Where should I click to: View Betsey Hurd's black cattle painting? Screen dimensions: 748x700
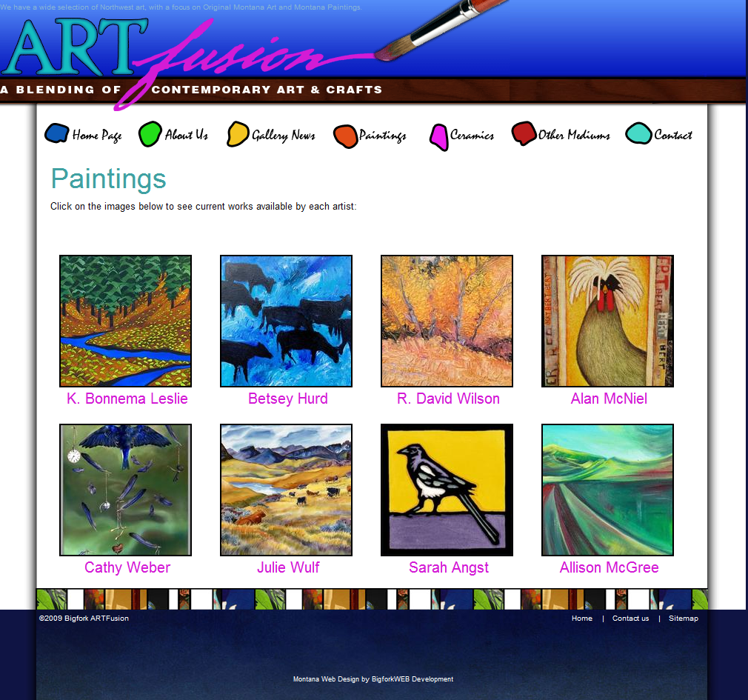(286, 321)
